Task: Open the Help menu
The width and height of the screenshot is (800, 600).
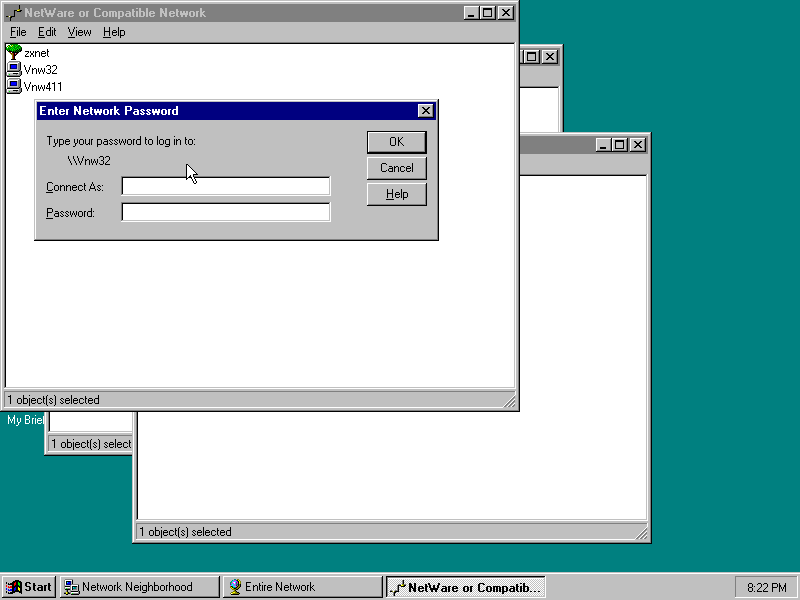Action: pyautogui.click(x=114, y=32)
